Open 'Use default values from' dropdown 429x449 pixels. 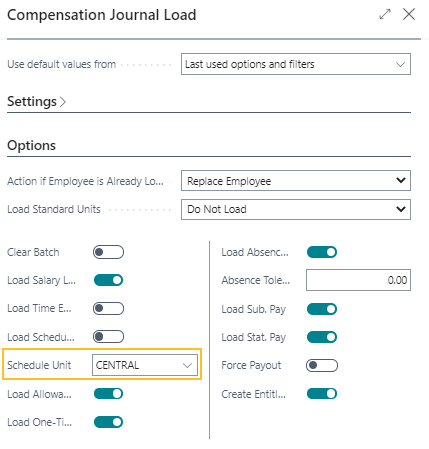coord(296,64)
